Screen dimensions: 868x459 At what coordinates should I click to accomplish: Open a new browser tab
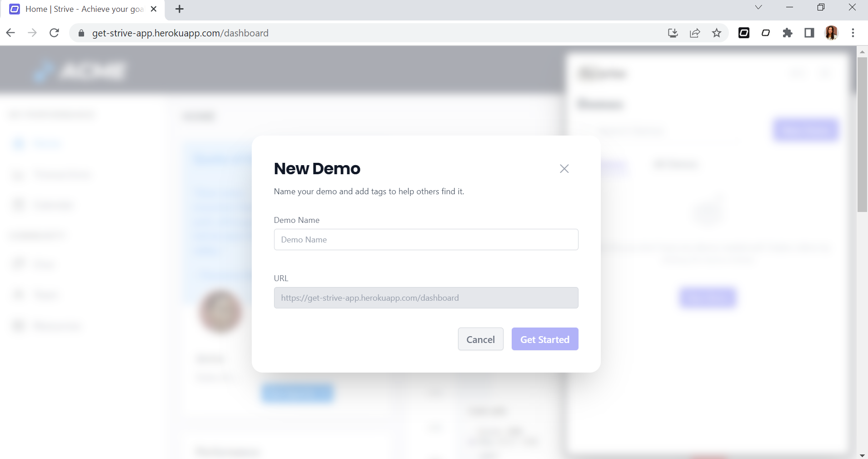pos(180,9)
